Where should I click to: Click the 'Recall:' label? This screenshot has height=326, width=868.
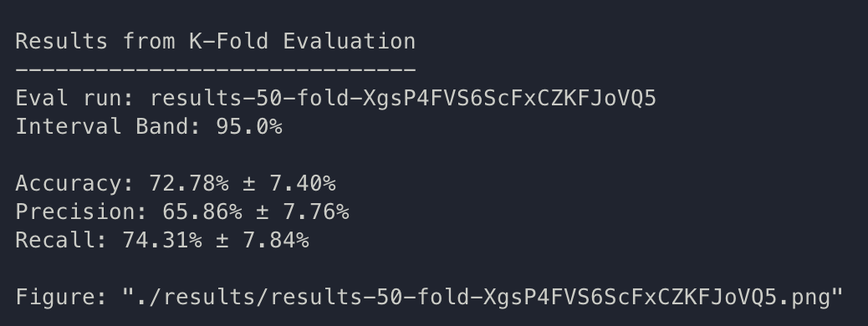[x=61, y=240]
